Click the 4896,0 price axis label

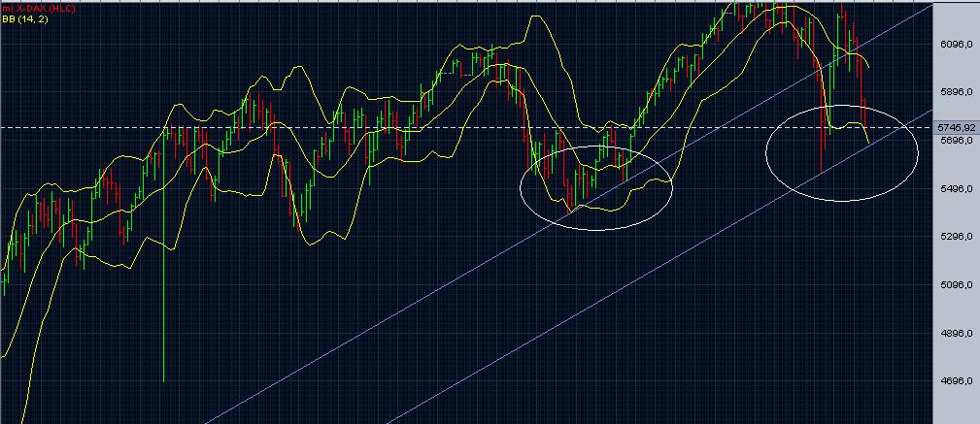click(957, 333)
